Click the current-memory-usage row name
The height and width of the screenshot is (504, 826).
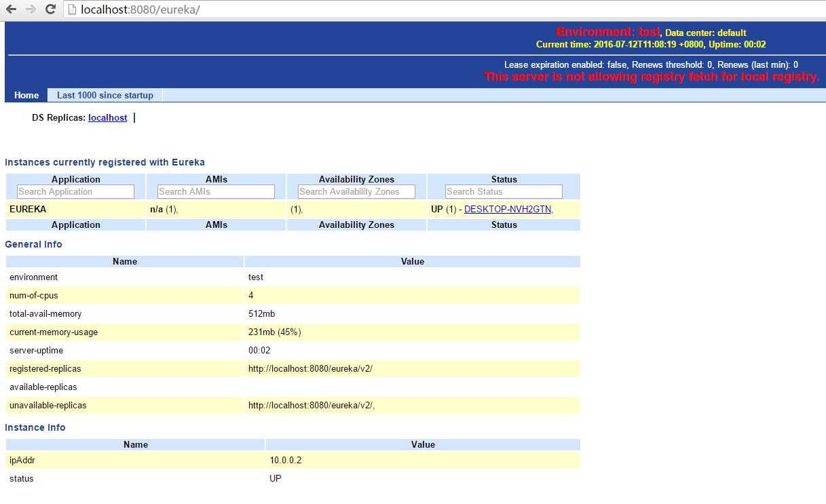coord(54,332)
